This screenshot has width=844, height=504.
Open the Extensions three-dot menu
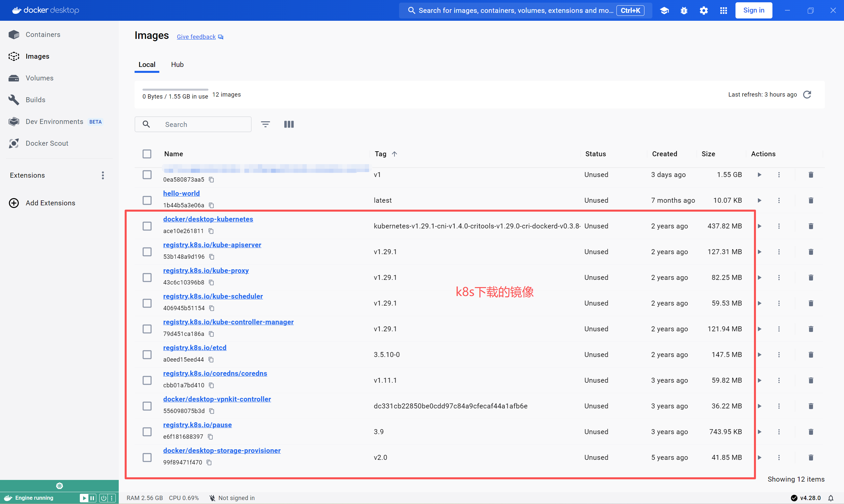[x=103, y=175]
